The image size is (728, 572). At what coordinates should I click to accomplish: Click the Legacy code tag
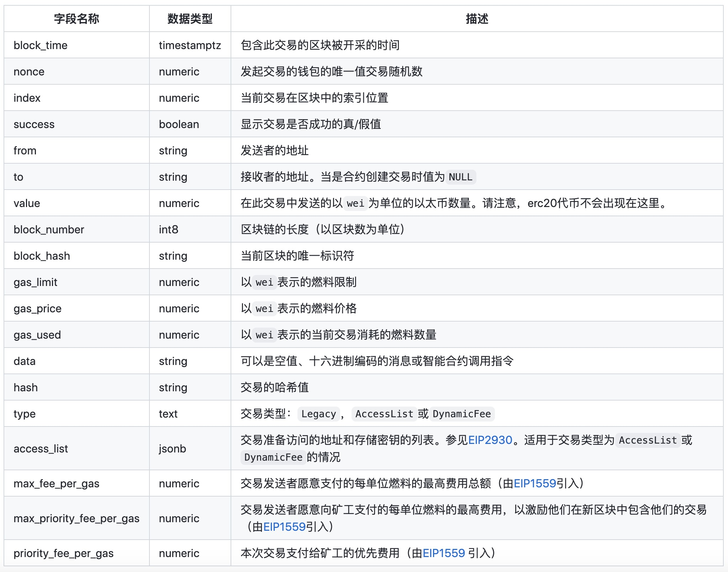pos(318,414)
